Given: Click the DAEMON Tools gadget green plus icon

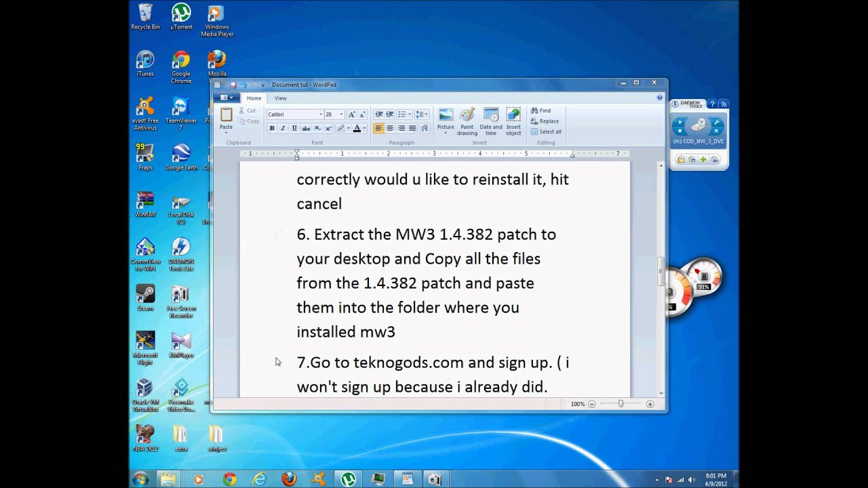Looking at the screenshot, I should (703, 159).
